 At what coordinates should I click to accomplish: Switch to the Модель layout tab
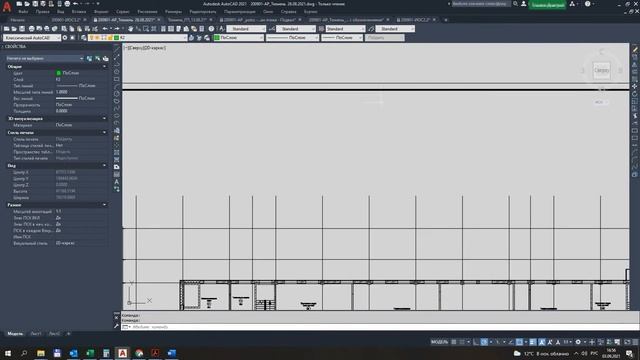click(15, 333)
